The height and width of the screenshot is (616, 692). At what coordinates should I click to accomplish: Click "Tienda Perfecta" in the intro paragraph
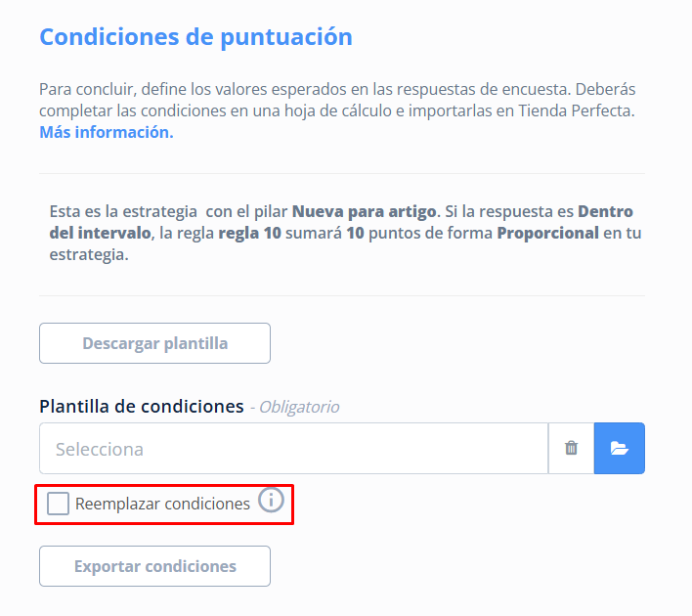click(575, 110)
